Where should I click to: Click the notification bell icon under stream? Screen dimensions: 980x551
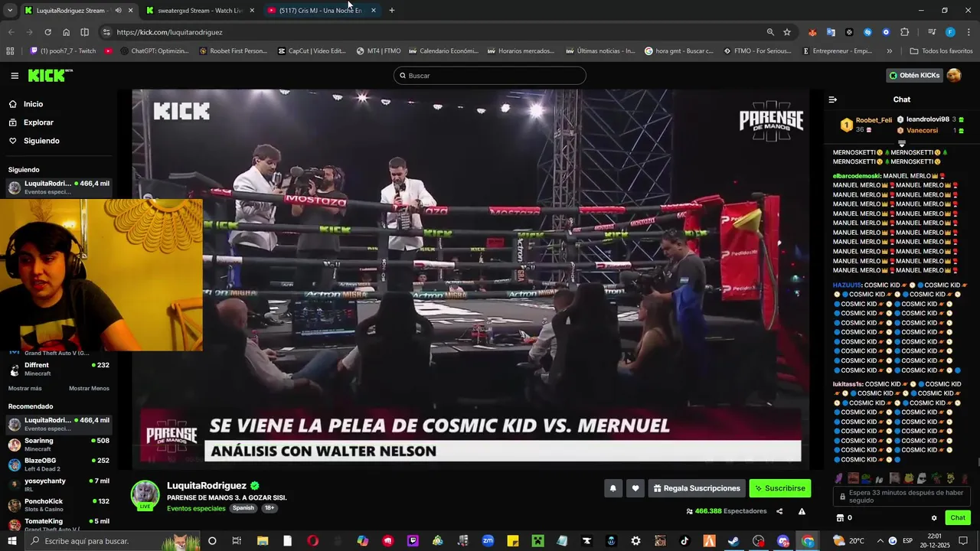(612, 488)
